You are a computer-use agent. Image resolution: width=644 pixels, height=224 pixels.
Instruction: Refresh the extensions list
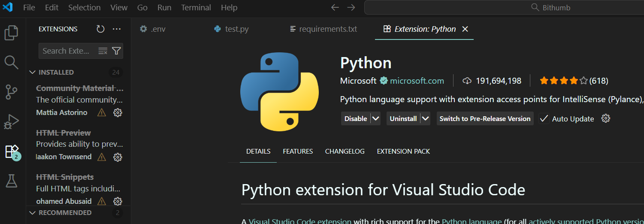tap(100, 29)
